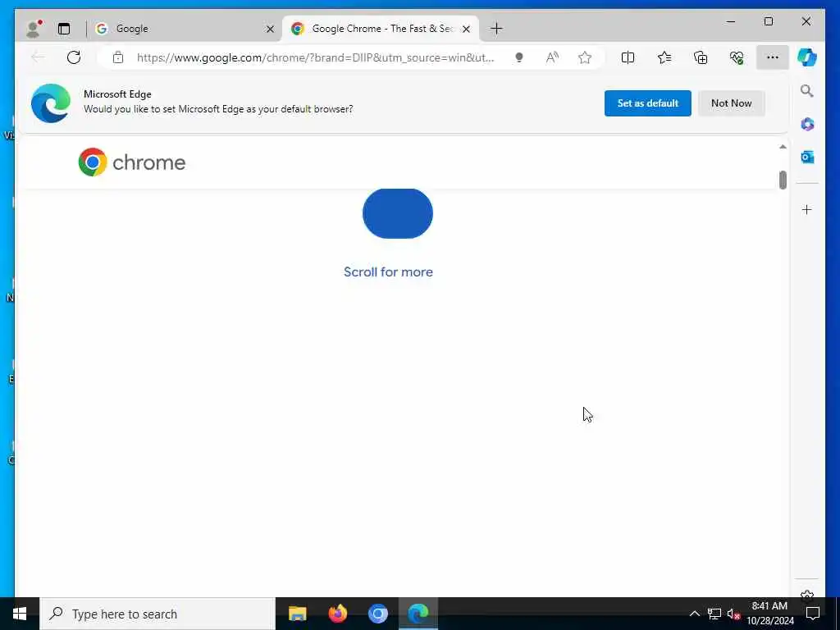Click the address bar URL

[x=315, y=57]
